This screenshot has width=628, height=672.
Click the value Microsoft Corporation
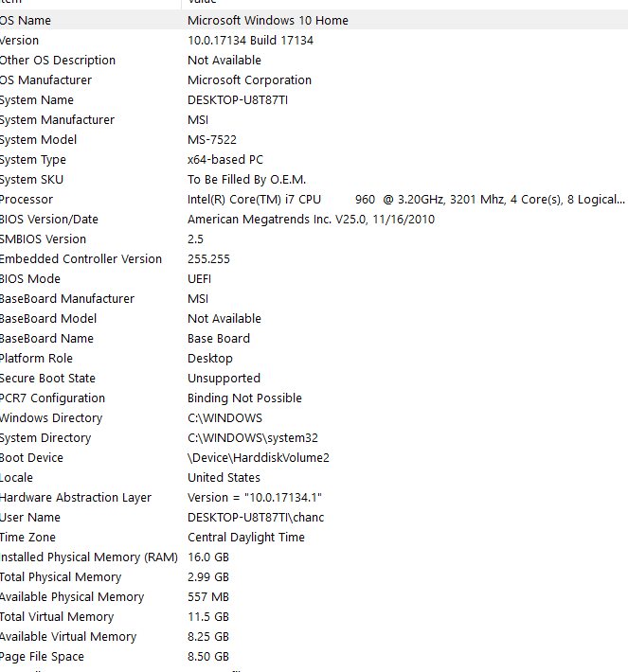(250, 80)
